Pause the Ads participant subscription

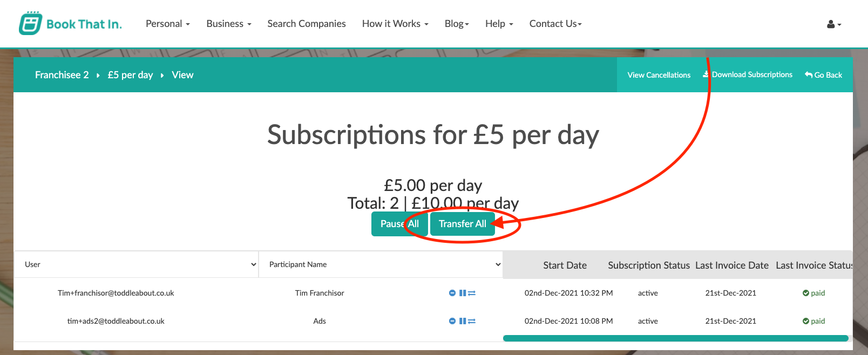pyautogui.click(x=463, y=321)
